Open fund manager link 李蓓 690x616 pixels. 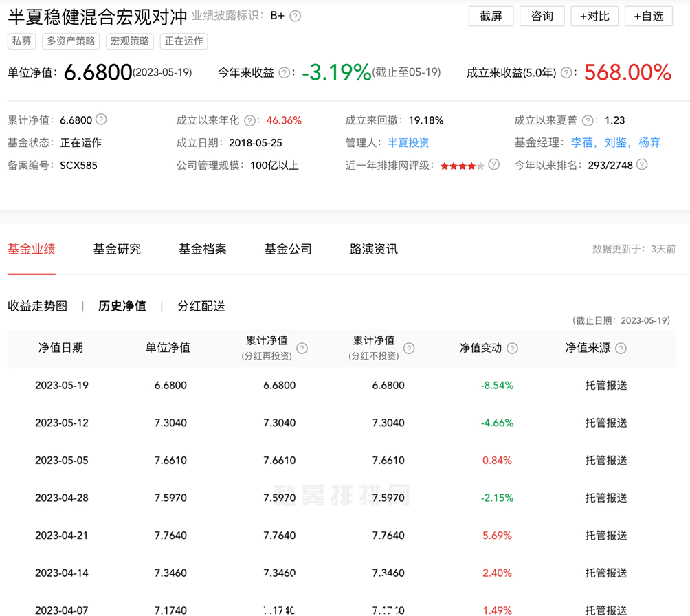(581, 143)
